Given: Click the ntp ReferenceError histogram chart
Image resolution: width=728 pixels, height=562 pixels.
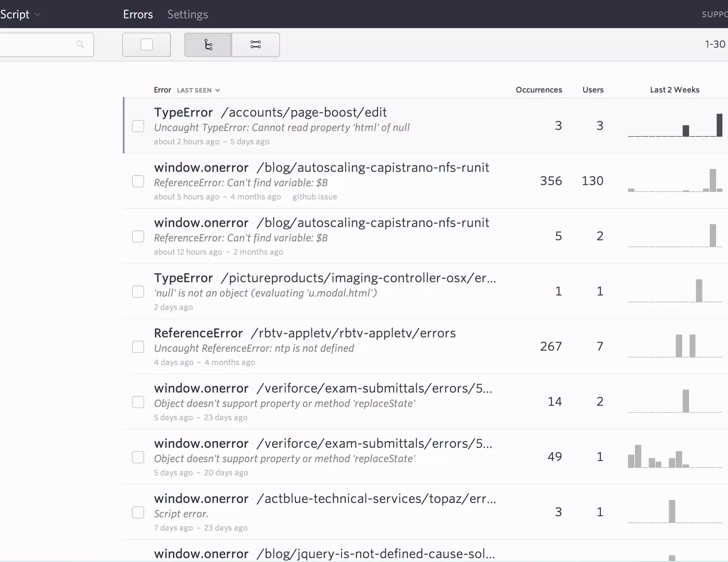Looking at the screenshot, I should (675, 346).
